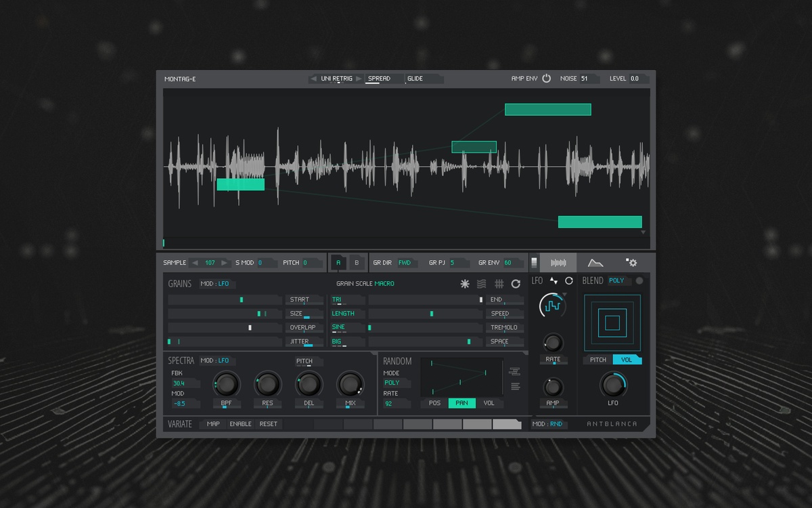Click the asterisk icon in Grains header

(465, 284)
